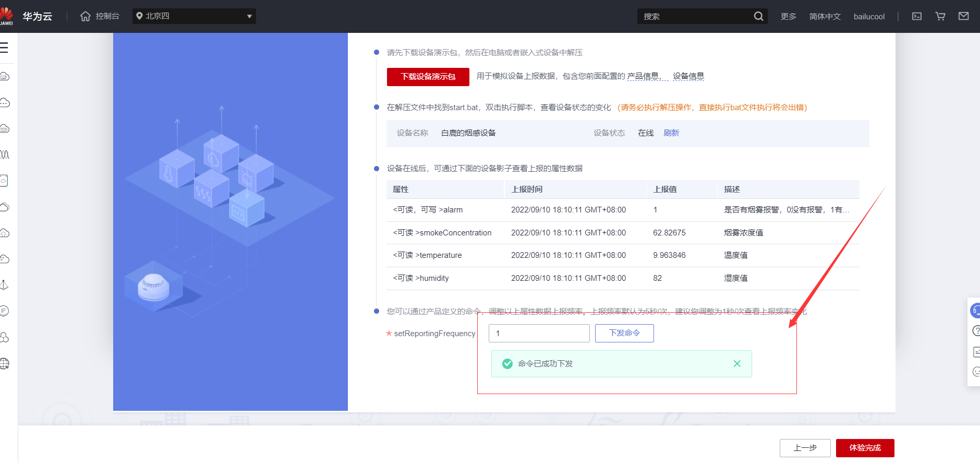
Task: Open the 简体中文 language menu
Action: point(825,17)
